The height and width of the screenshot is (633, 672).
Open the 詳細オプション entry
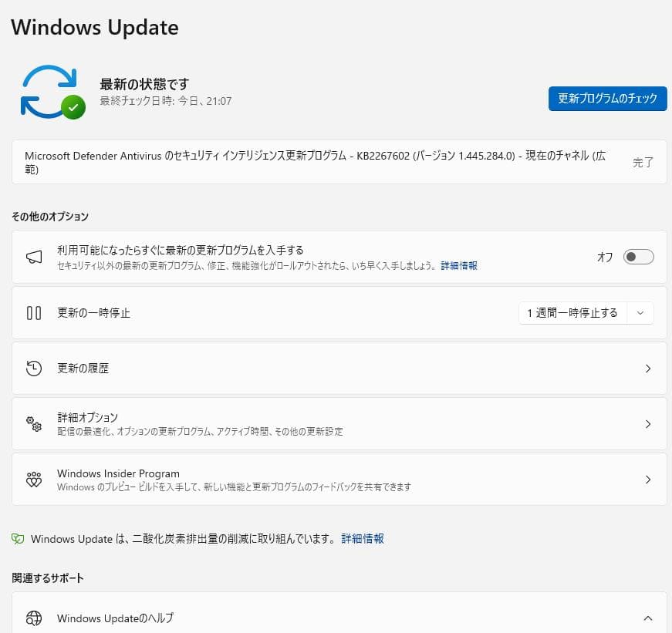(339, 424)
